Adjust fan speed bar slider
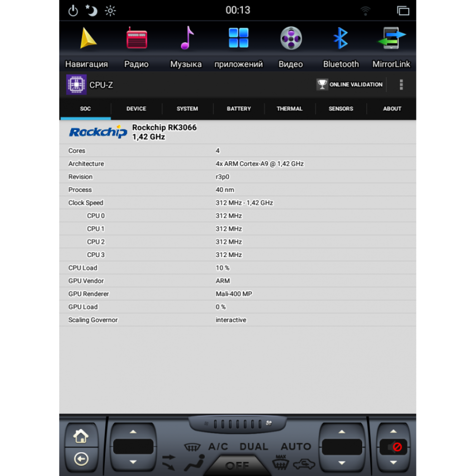The width and height of the screenshot is (476, 476). pos(238,424)
